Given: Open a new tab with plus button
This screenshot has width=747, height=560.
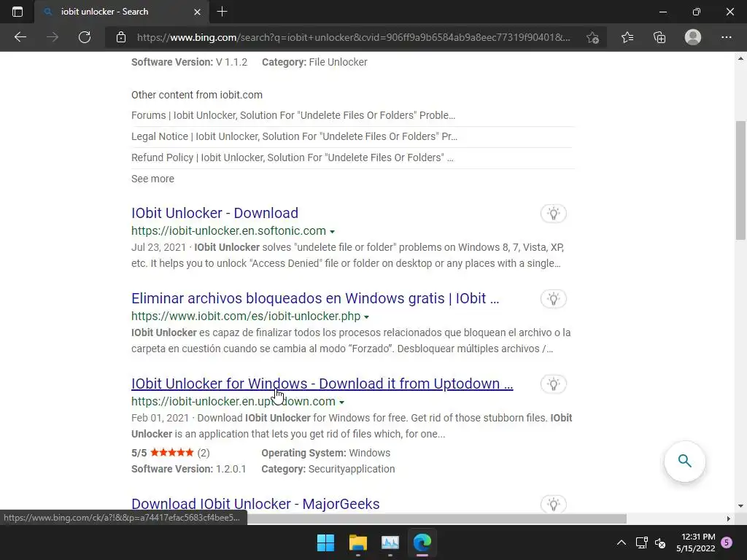Looking at the screenshot, I should (x=222, y=12).
